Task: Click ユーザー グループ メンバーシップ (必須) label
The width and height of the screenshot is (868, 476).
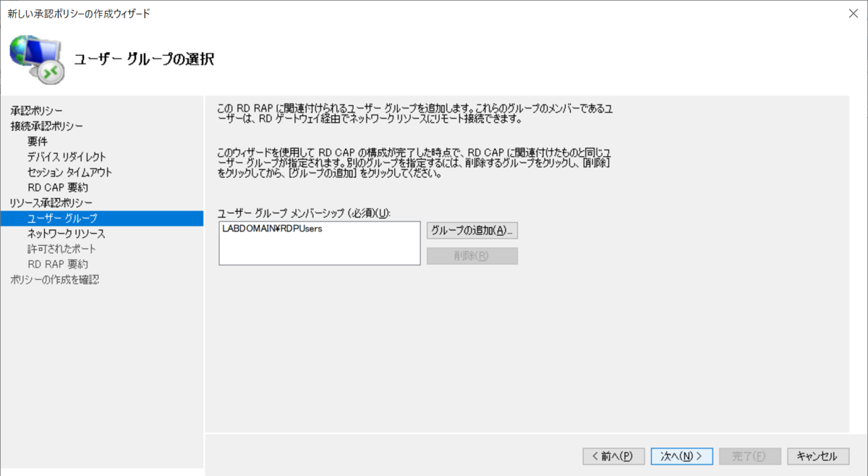Action: point(304,213)
